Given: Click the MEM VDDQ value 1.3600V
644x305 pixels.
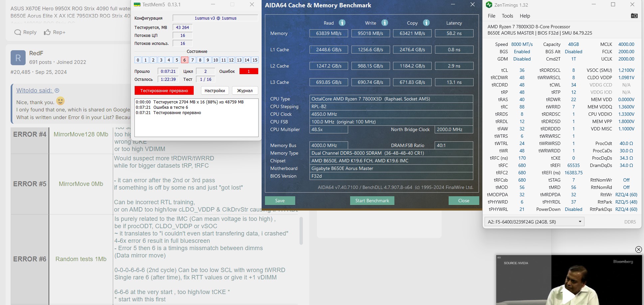Looking at the screenshot, I should [626, 107].
